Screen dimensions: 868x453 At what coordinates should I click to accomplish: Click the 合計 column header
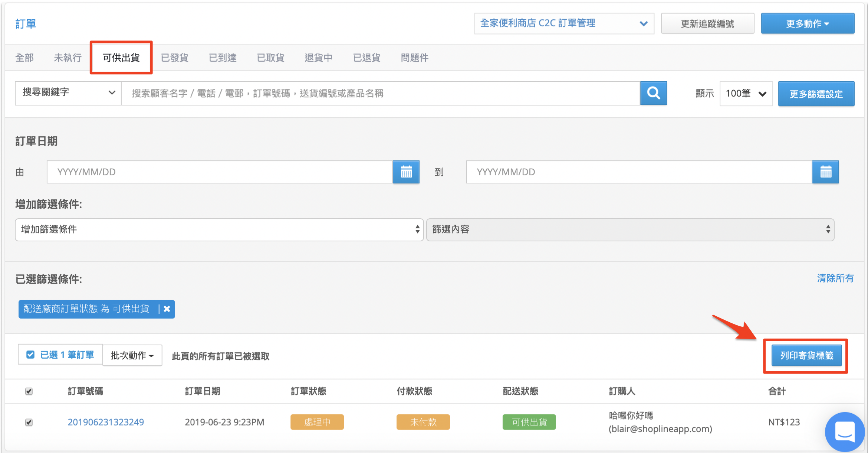[x=777, y=391]
